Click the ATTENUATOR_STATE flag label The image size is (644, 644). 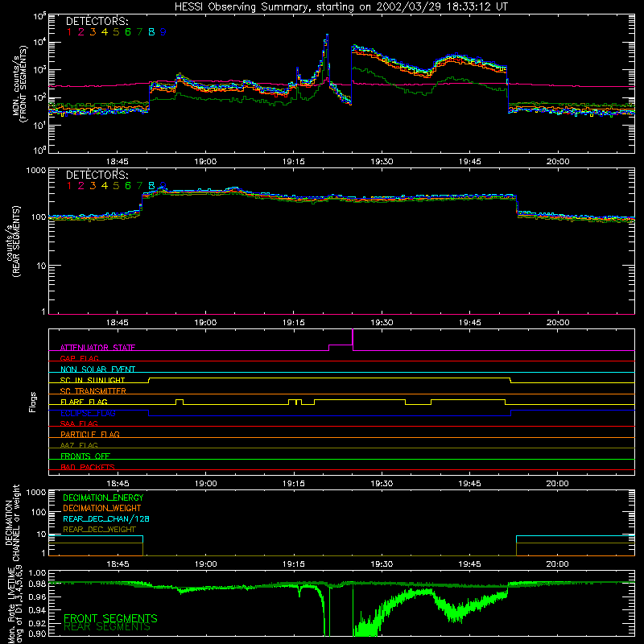(x=97, y=348)
